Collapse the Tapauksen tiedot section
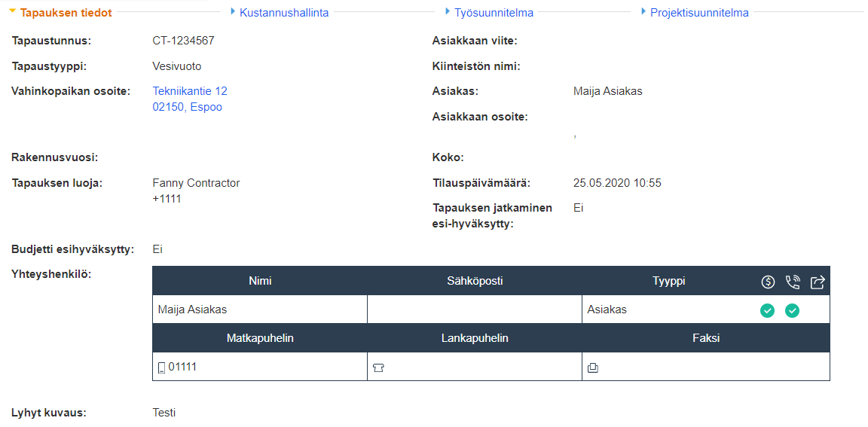 (x=65, y=13)
